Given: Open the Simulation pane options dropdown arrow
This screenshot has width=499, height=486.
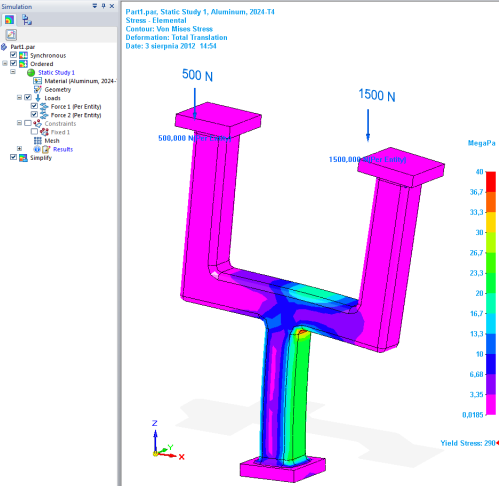Looking at the screenshot, I should point(95,6).
